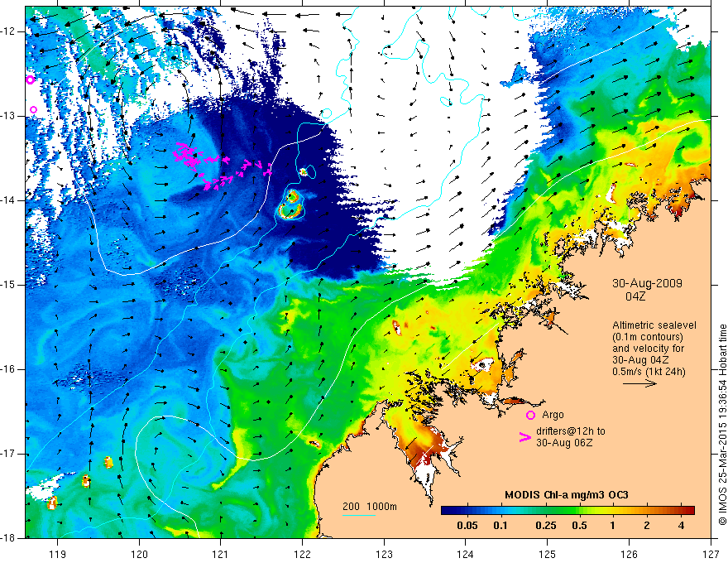
Task: Click the '-12' latitude axis label
Action: [x=9, y=31]
